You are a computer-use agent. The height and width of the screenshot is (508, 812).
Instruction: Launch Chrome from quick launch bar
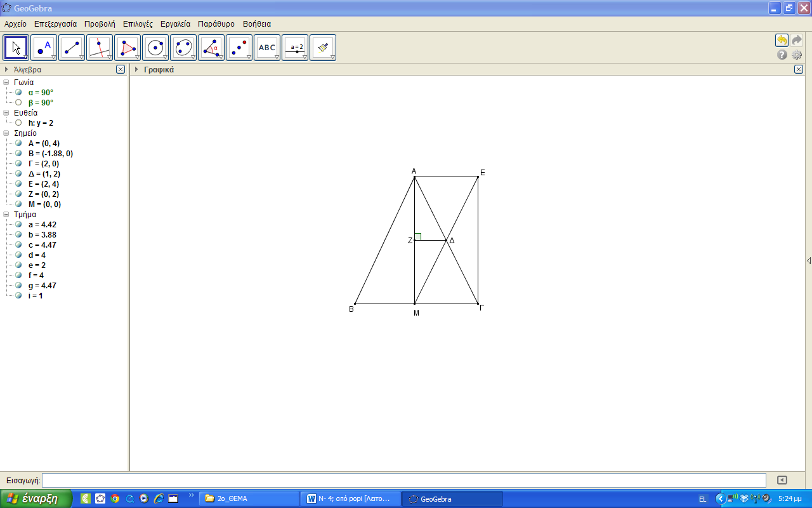115,498
